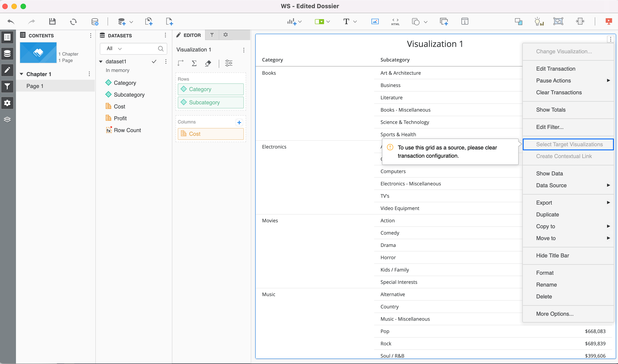Click the swap rows and columns icon
Image resolution: width=618 pixels, height=364 pixels.
[x=180, y=63]
